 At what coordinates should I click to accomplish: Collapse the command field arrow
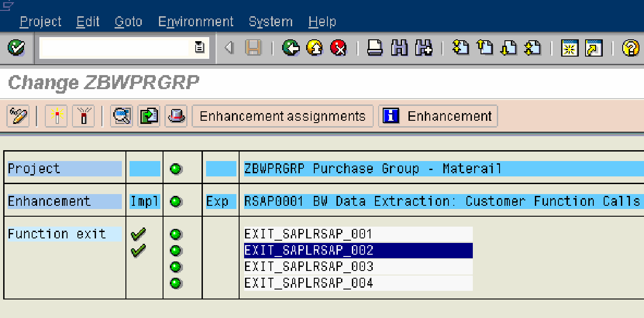[230, 48]
